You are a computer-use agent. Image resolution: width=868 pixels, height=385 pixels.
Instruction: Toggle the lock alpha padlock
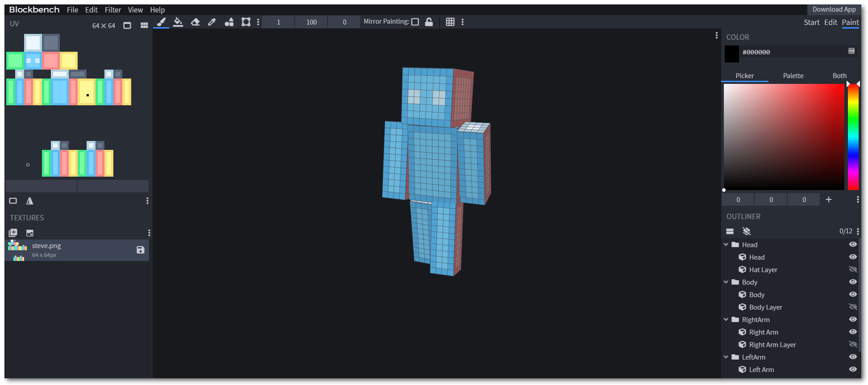[429, 22]
